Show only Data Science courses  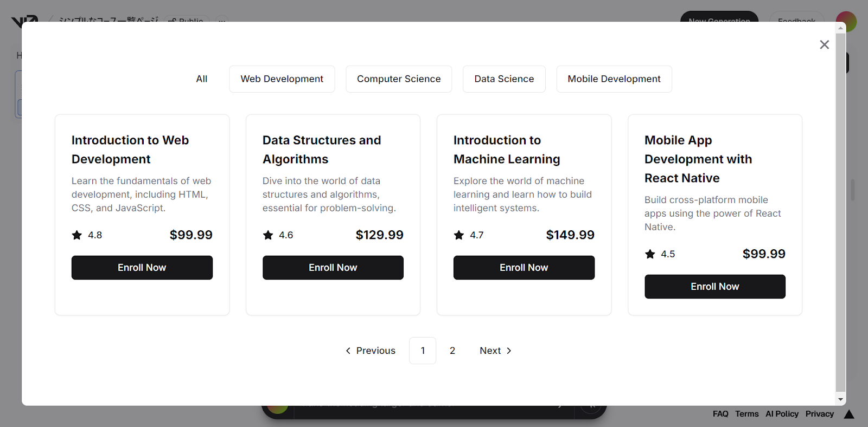[504, 79]
